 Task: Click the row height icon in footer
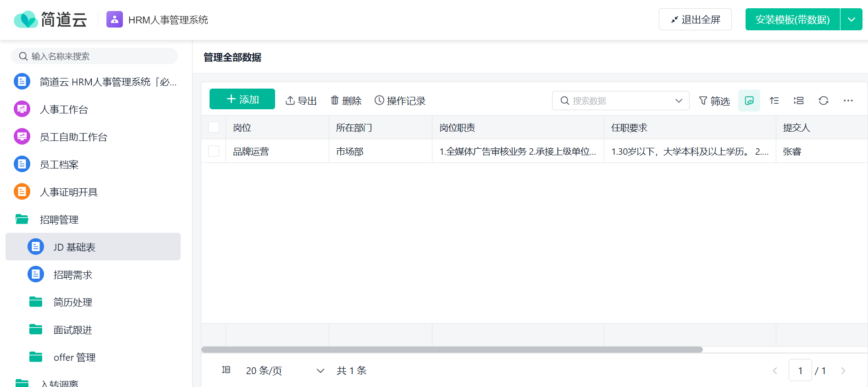click(226, 370)
